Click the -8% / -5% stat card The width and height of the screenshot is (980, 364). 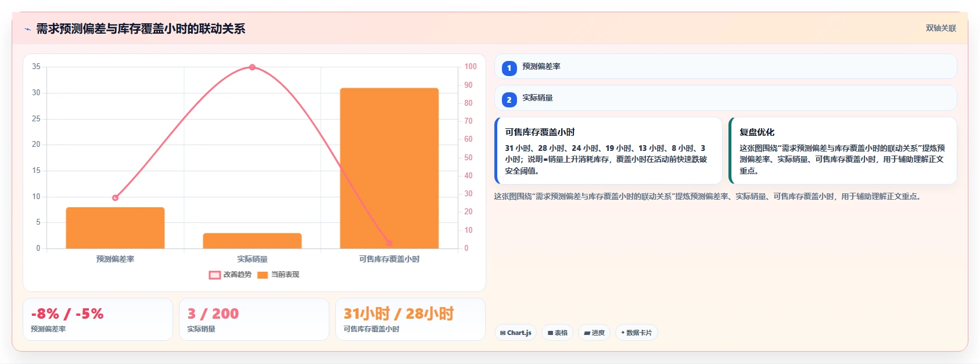(x=98, y=319)
